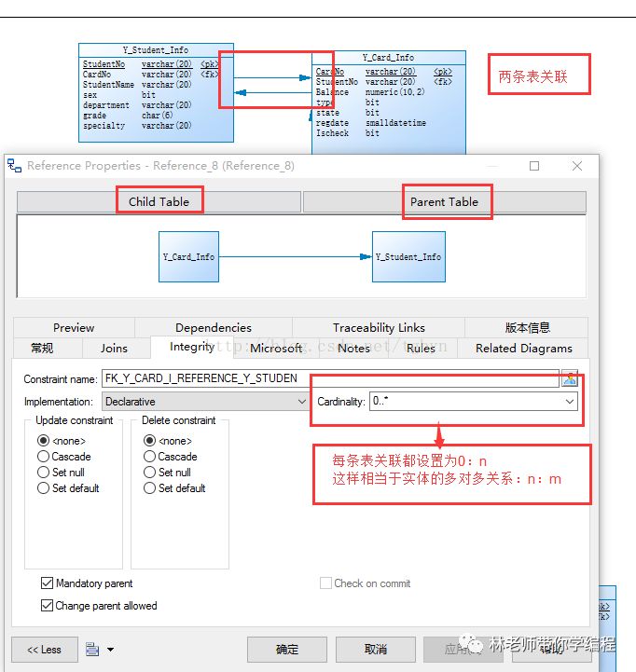636x672 pixels.
Task: Select Y_Card_Info table title in diagram
Action: tap(389, 58)
